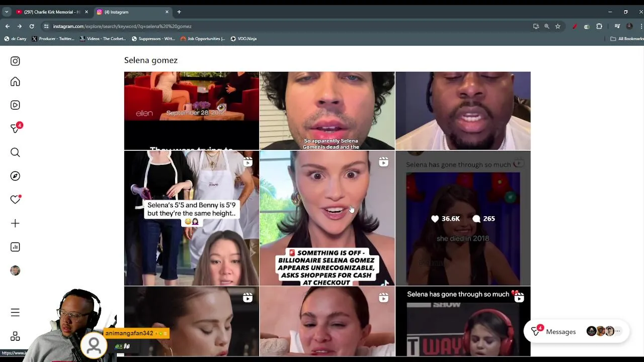Open the Chrome profile avatar

[629, 26]
